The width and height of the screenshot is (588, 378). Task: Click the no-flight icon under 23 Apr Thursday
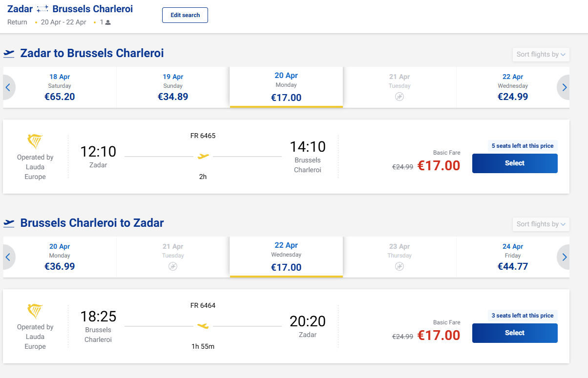(399, 266)
